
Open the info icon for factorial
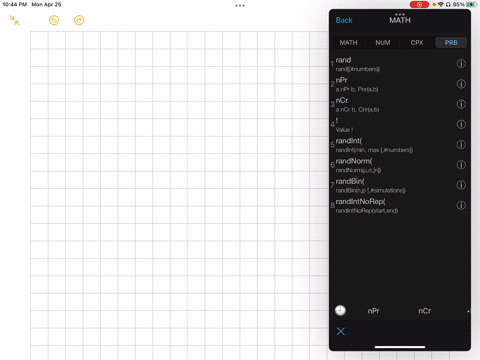tap(461, 124)
